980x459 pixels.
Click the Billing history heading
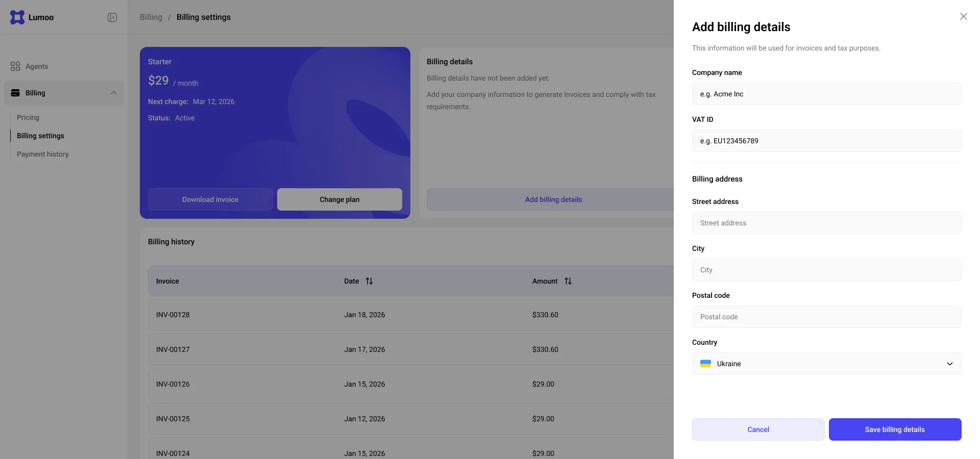tap(171, 242)
